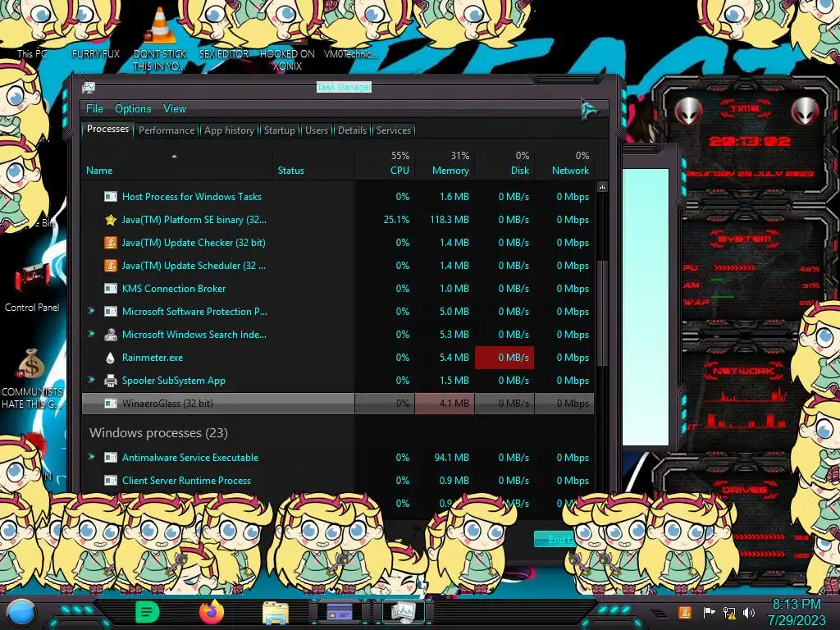
Task: Go to the Users tab
Action: click(316, 130)
